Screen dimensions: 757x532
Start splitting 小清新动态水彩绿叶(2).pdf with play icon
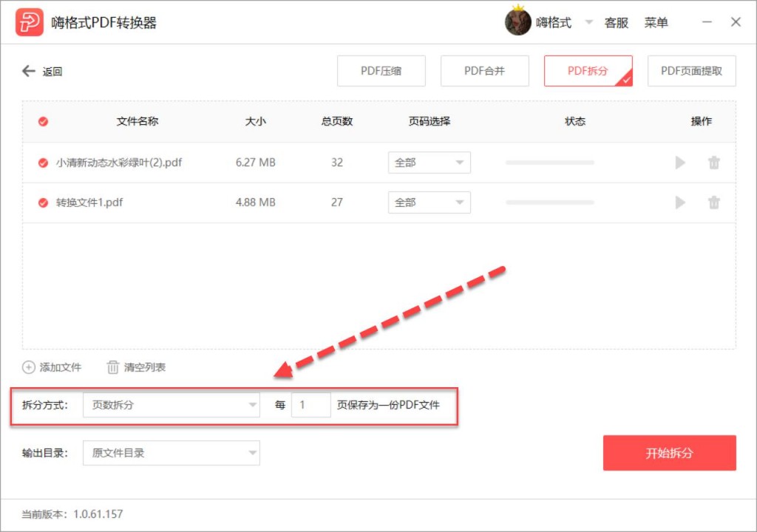[680, 163]
